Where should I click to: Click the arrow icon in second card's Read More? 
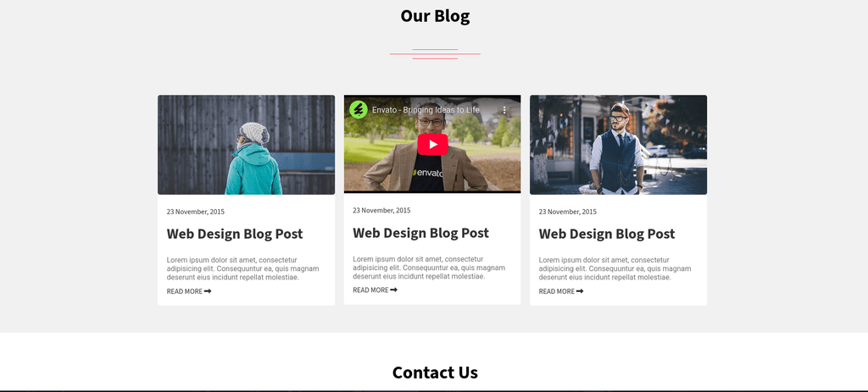pyautogui.click(x=393, y=290)
